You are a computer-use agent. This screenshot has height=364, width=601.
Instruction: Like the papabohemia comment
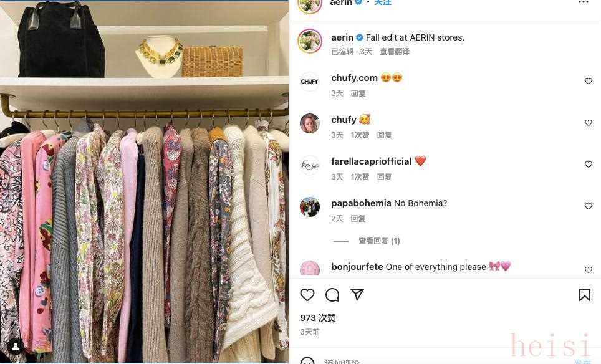[589, 206]
